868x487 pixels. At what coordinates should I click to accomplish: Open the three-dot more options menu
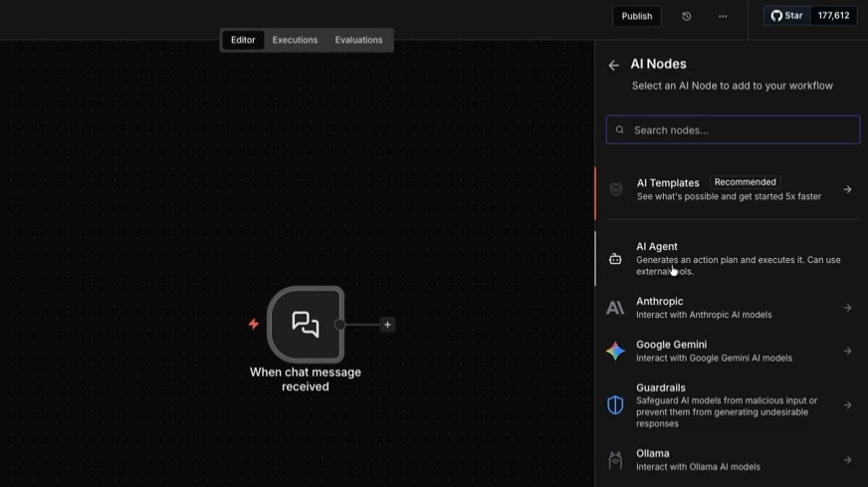click(x=723, y=16)
